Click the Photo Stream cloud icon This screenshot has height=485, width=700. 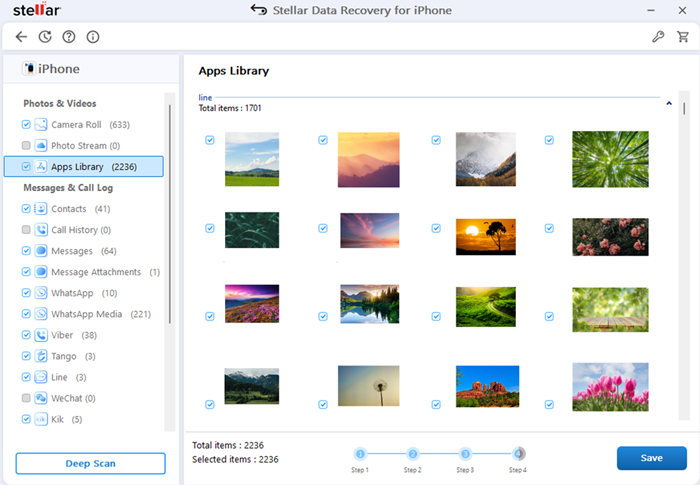(x=41, y=146)
